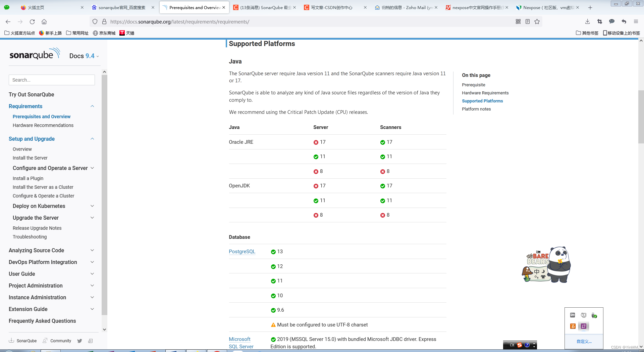The height and width of the screenshot is (352, 644).
Task: Open the chat bubble toolbar icon
Action: [612, 21]
